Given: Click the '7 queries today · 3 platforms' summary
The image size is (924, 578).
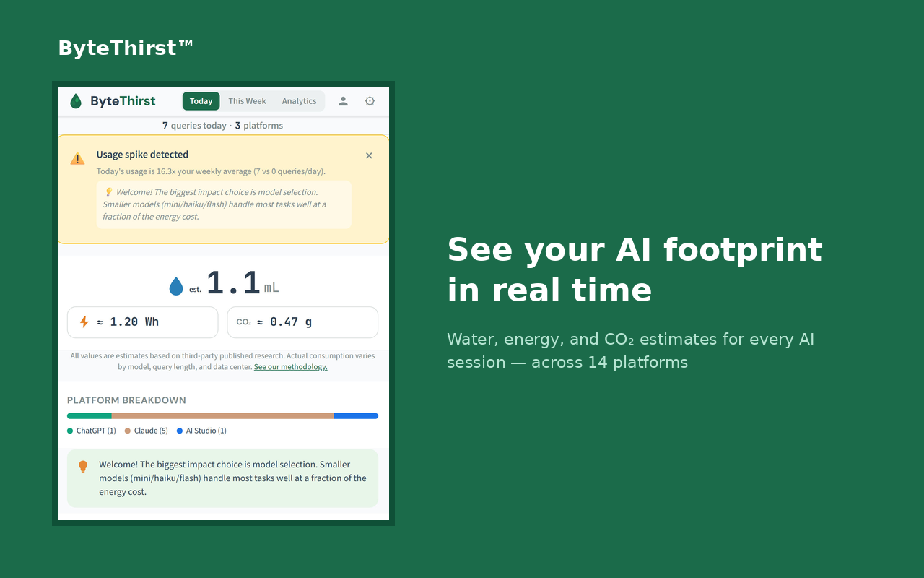Looking at the screenshot, I should pos(222,126).
